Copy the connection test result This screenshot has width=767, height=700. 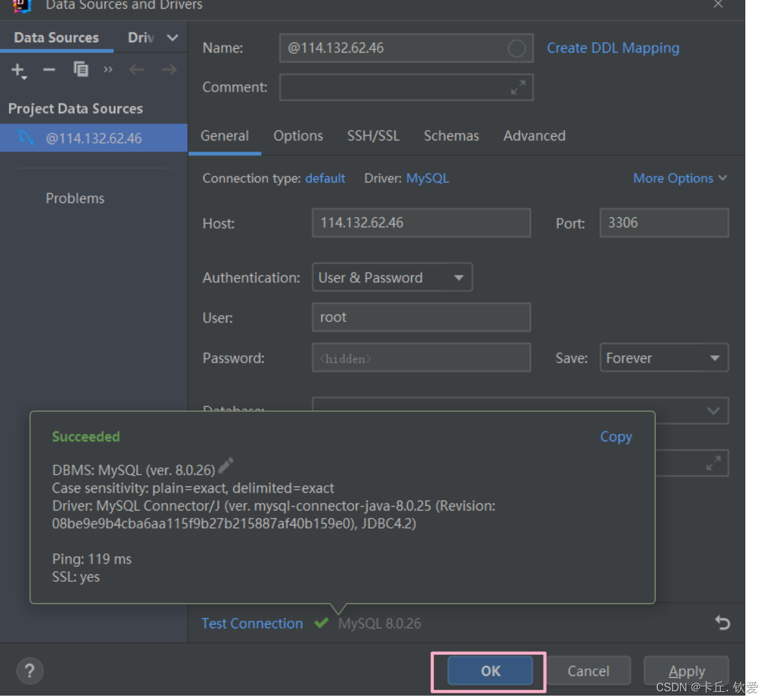616,436
